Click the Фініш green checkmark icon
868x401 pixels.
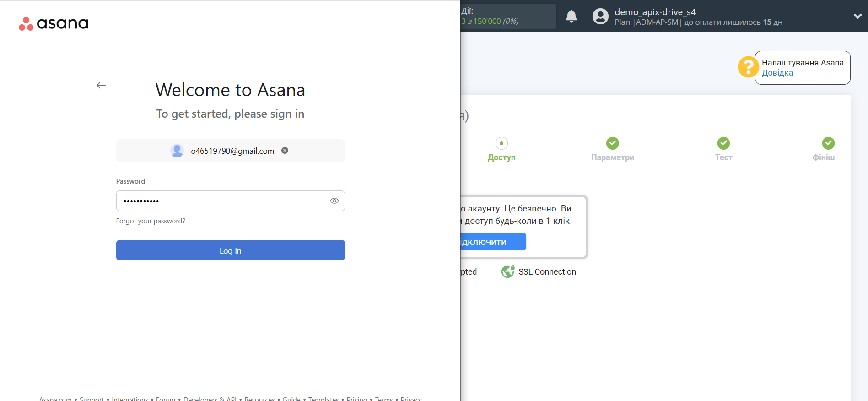tap(828, 143)
